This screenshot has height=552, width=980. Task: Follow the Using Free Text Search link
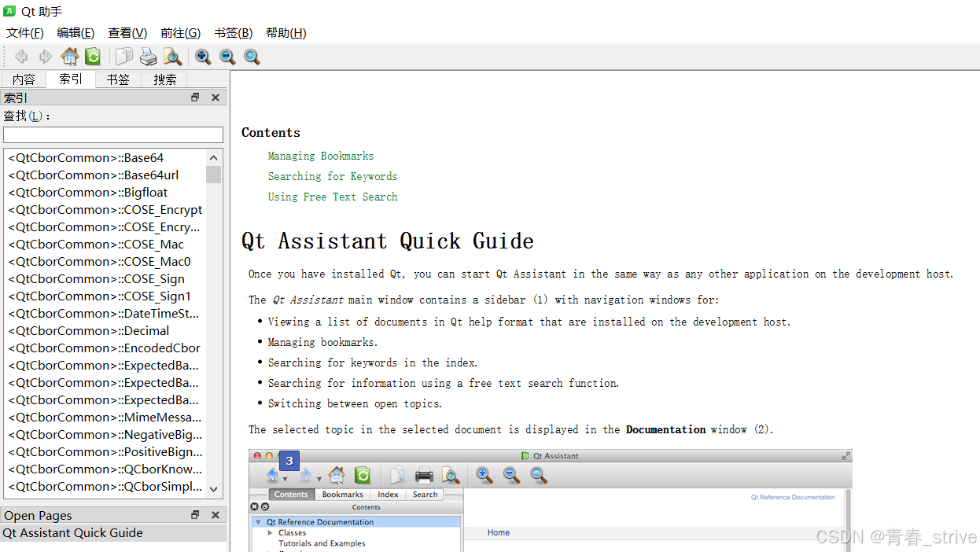[333, 197]
